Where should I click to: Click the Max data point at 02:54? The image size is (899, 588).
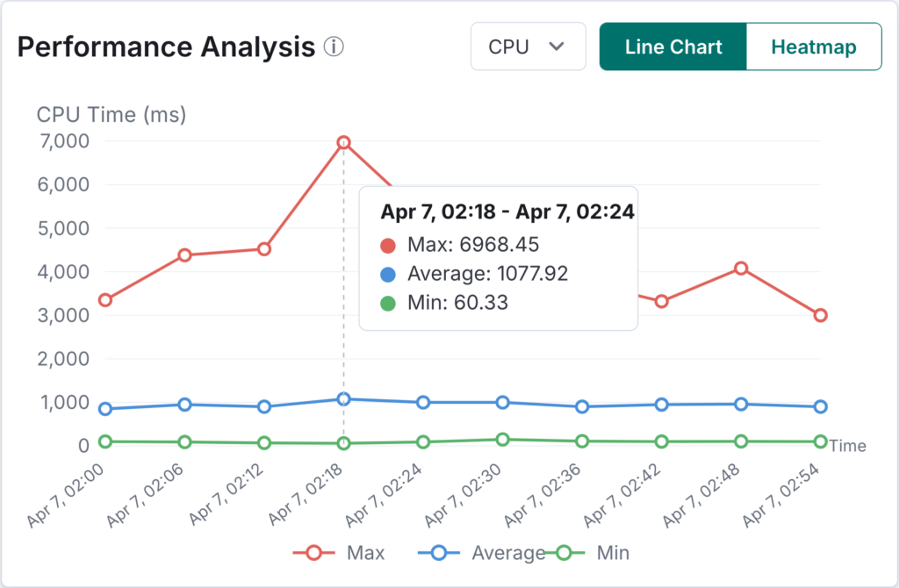click(x=821, y=315)
